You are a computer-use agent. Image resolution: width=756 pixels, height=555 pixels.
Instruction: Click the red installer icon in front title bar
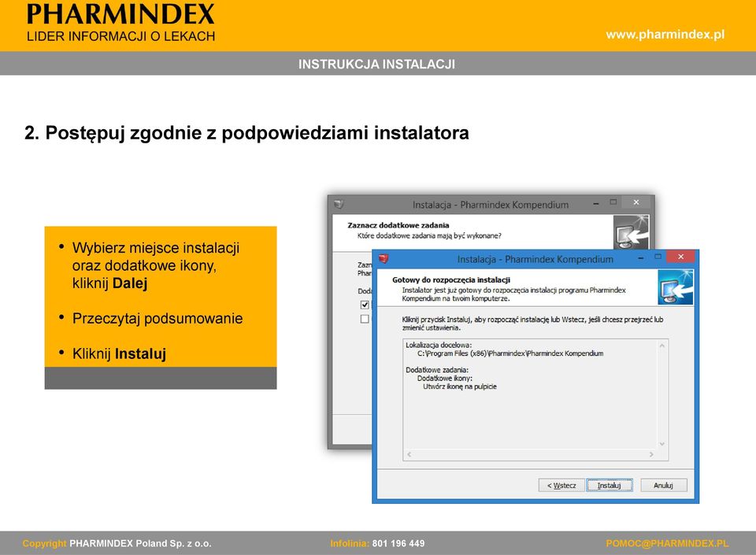[384, 259]
